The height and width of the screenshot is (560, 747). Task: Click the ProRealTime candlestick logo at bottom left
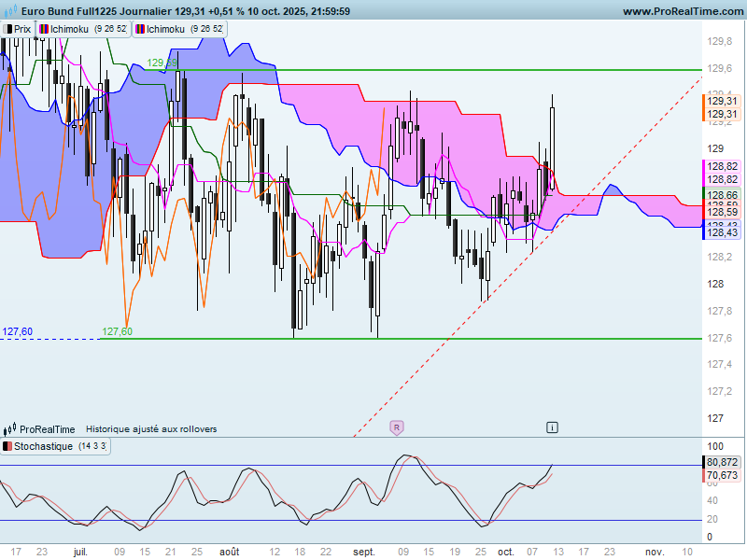coord(10,429)
